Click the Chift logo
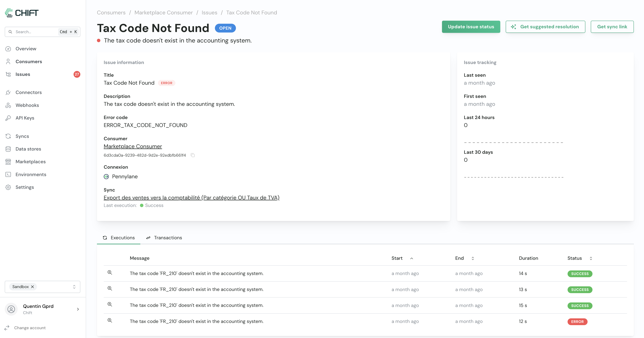644x338 pixels. [22, 13]
